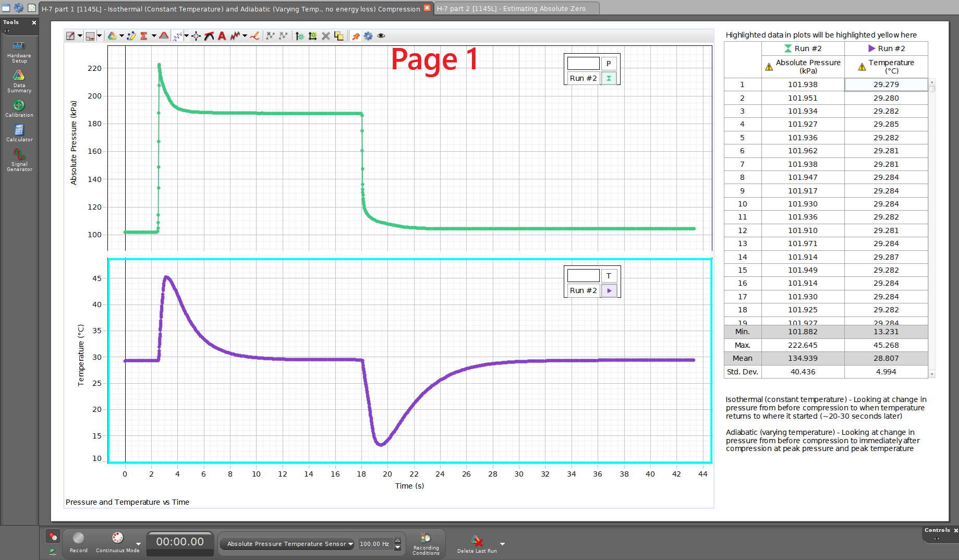The image size is (959, 560).
Task: Toggle Run #2 pressure legend symbol
Action: click(609, 78)
